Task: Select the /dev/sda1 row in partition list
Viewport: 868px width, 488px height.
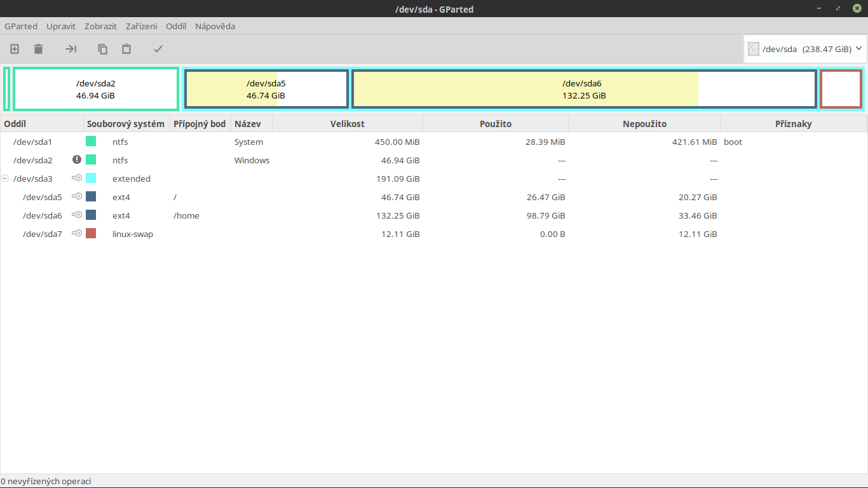Action: (x=33, y=142)
